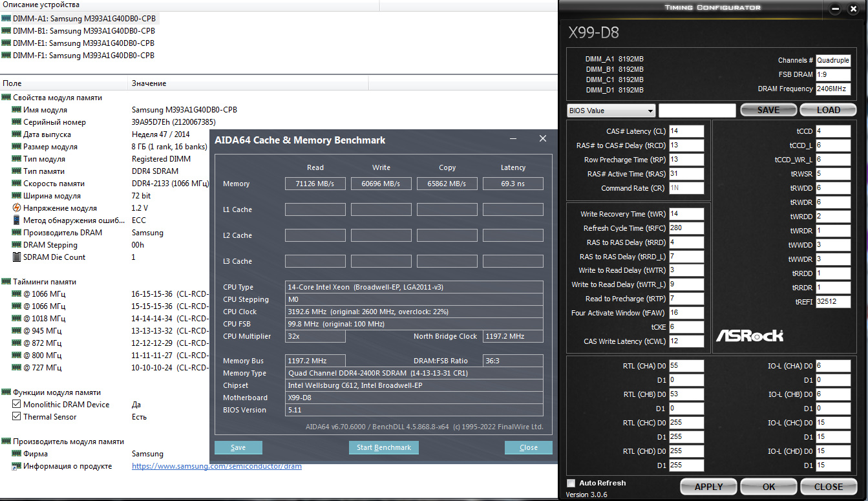This screenshot has width=868, height=501.
Task: Click the Значение column header
Action: [249, 83]
